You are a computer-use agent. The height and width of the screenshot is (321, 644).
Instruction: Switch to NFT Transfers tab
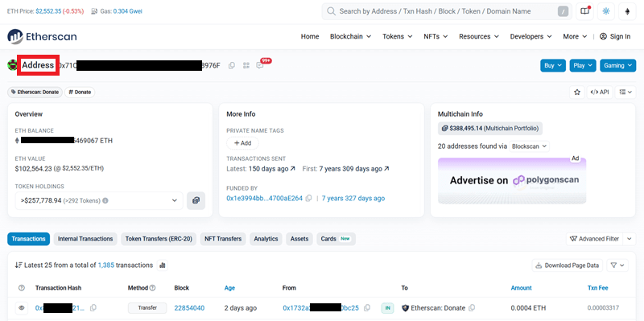[x=223, y=239]
